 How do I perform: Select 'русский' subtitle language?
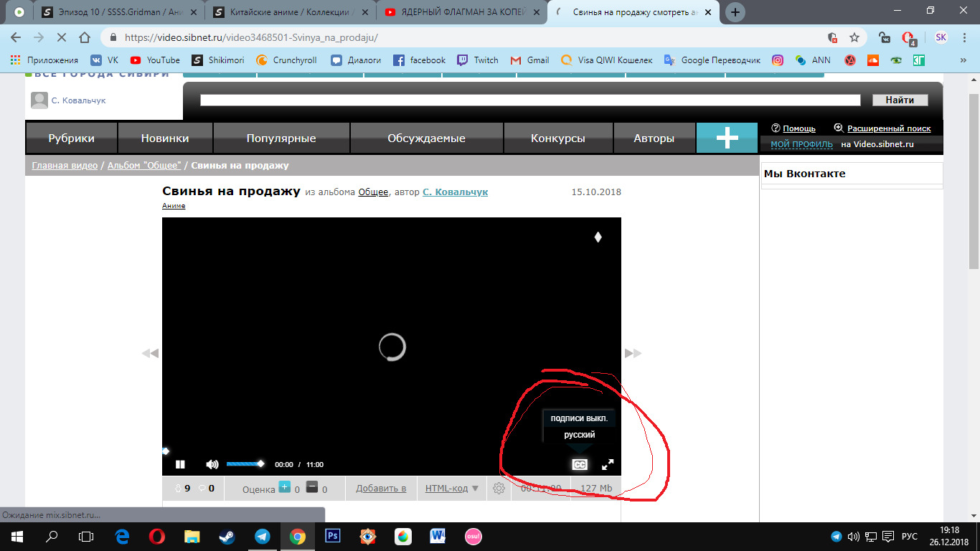[x=579, y=435]
